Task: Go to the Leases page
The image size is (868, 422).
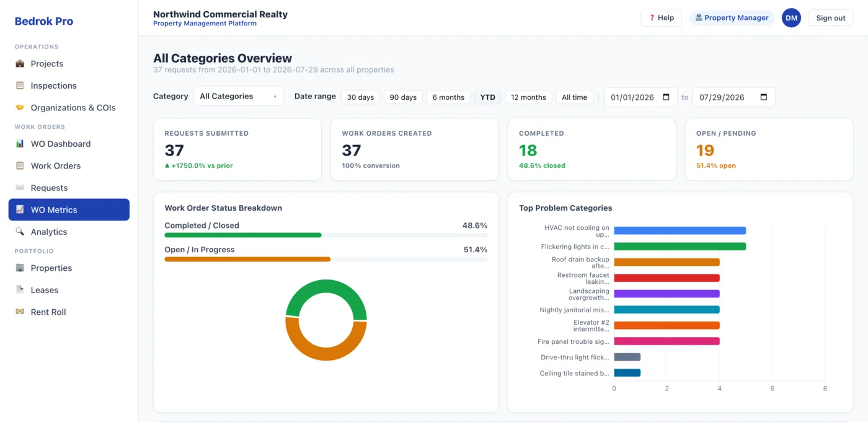Action: point(69,290)
